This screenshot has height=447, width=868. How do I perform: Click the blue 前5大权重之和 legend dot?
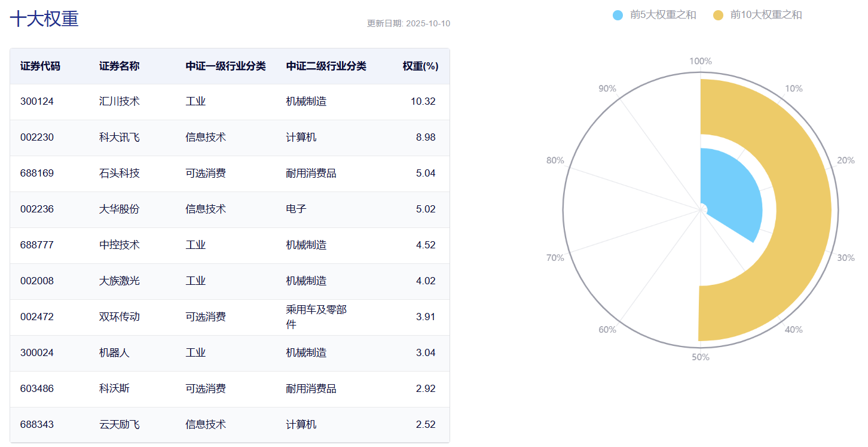pyautogui.click(x=618, y=15)
